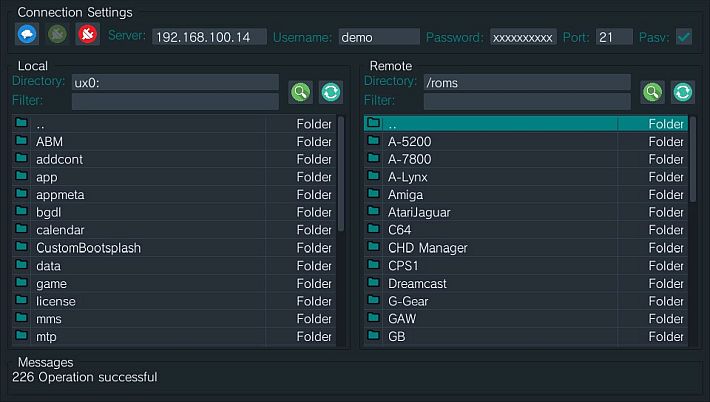
Task: Click the Server address field
Action: tap(209, 37)
